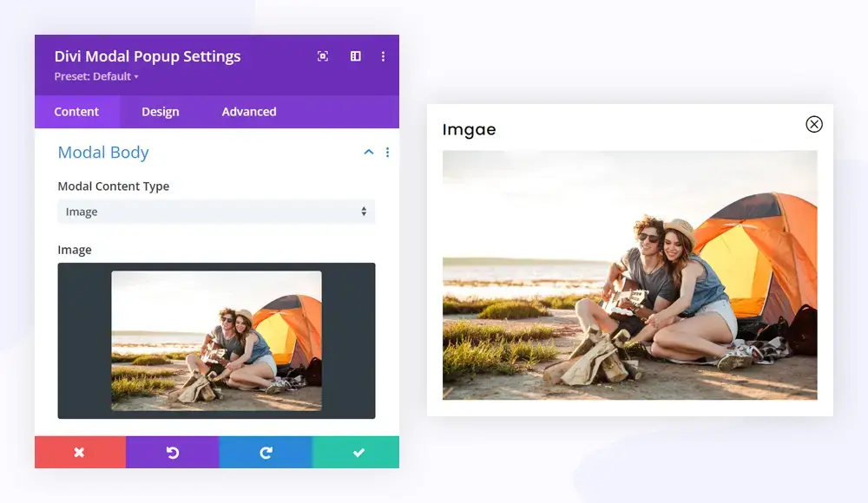Save changes with the green checkmark

[x=356, y=452]
